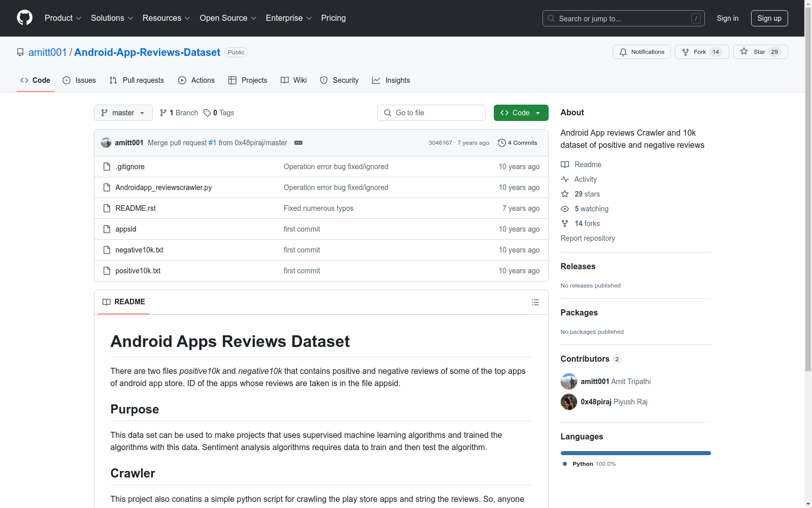This screenshot has height=508, width=812.
Task: Click the appsid file icon
Action: click(107, 229)
